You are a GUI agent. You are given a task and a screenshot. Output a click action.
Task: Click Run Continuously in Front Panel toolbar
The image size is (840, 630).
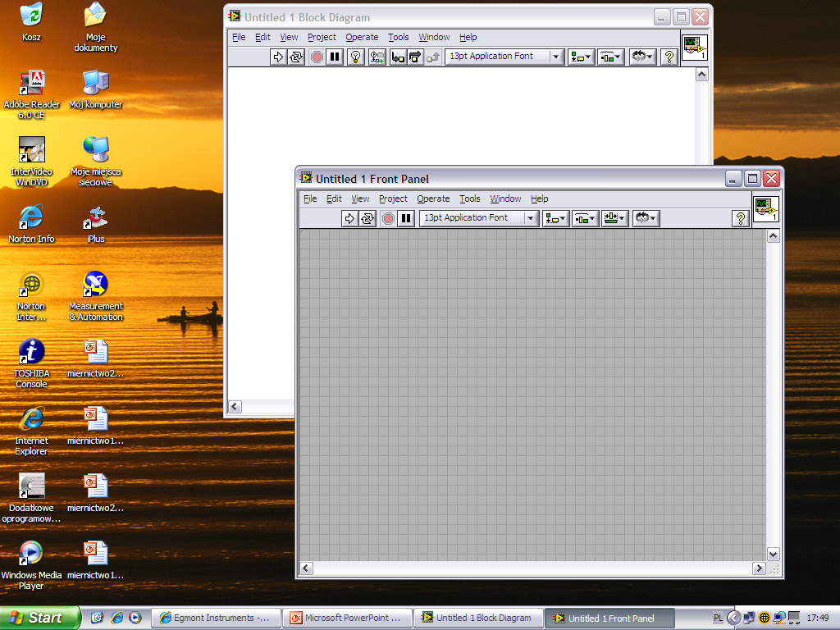pyautogui.click(x=367, y=218)
